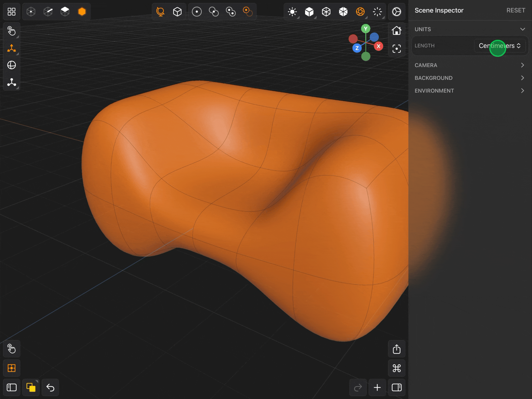Select object mode orange hexagon icon

(82, 12)
